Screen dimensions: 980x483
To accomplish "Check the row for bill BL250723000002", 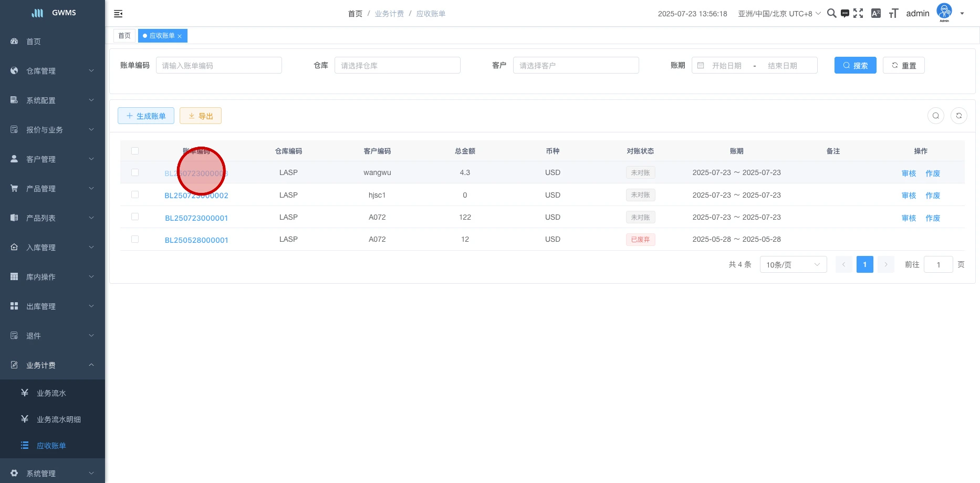I will [135, 194].
